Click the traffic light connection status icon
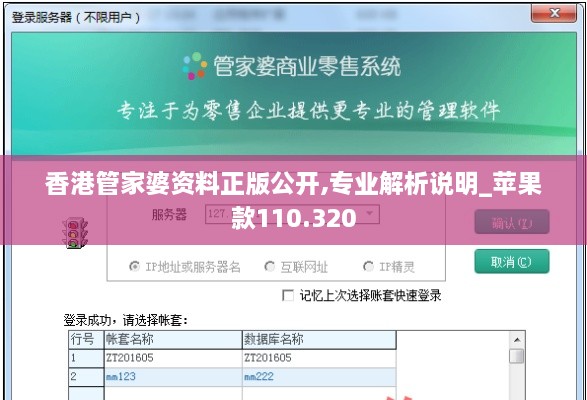 (75, 233)
